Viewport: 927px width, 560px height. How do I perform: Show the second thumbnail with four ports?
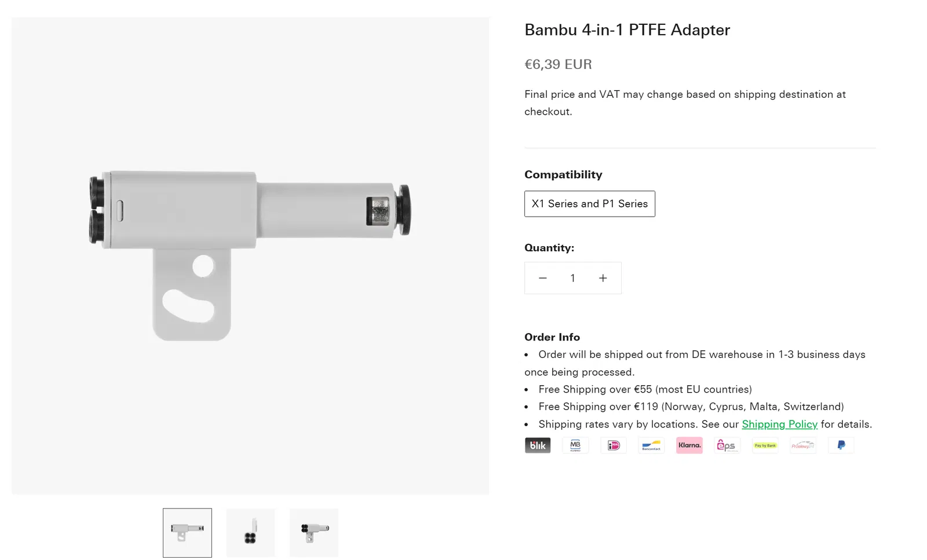coord(250,533)
